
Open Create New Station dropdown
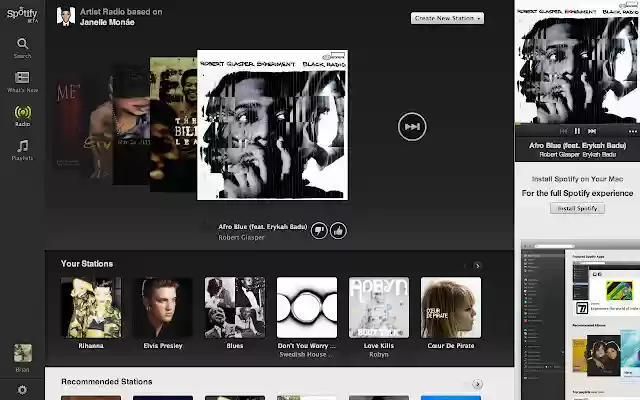coord(447,18)
